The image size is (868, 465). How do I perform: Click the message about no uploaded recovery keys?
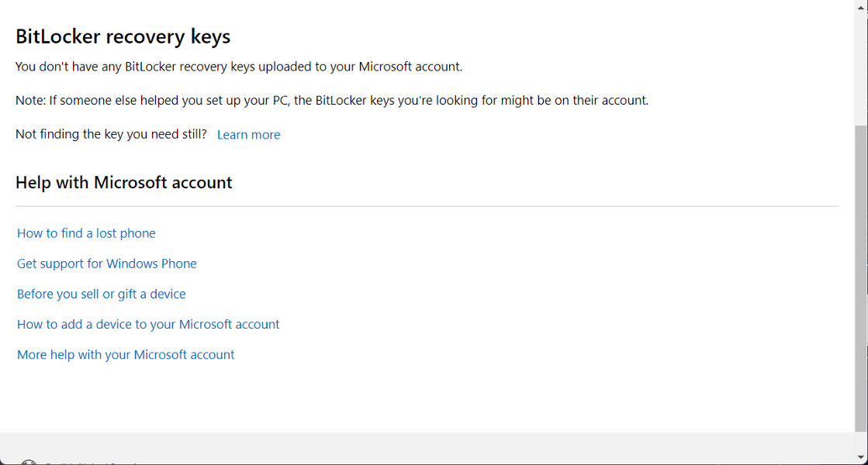click(239, 66)
